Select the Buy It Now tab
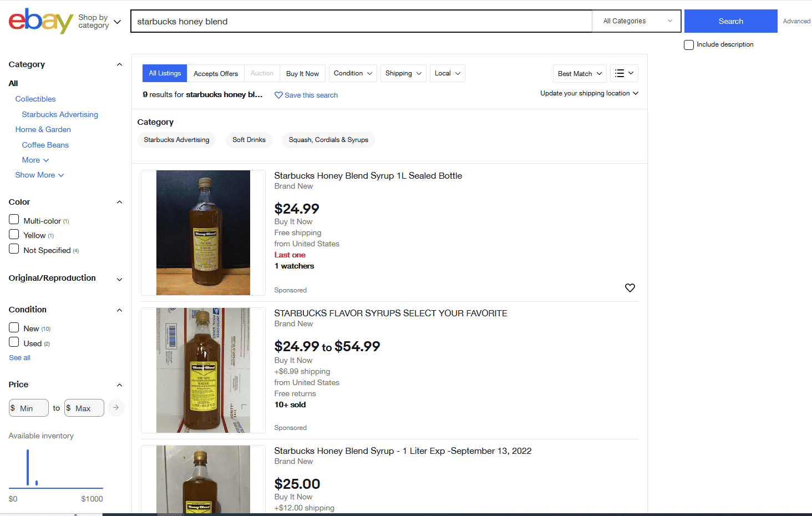The width and height of the screenshot is (812, 516). click(302, 73)
